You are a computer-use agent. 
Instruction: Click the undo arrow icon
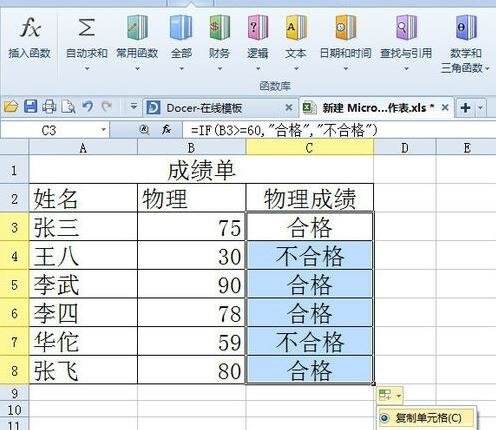tap(88, 107)
